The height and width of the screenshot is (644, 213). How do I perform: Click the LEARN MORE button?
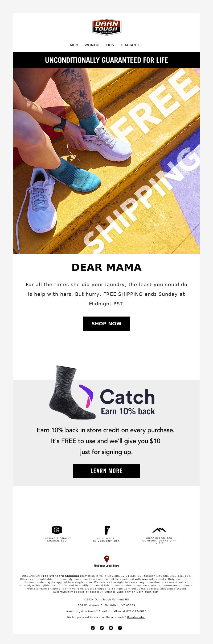click(x=106, y=471)
